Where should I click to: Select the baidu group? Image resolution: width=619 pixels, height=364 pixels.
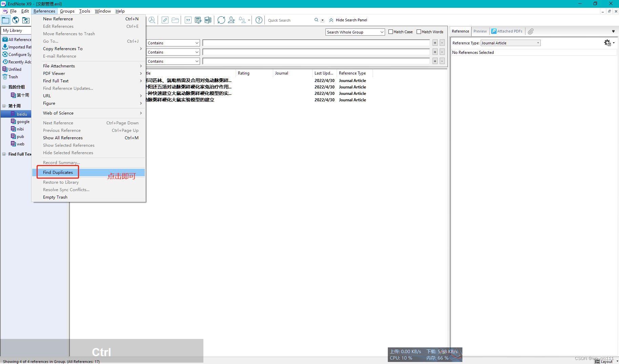(x=22, y=114)
